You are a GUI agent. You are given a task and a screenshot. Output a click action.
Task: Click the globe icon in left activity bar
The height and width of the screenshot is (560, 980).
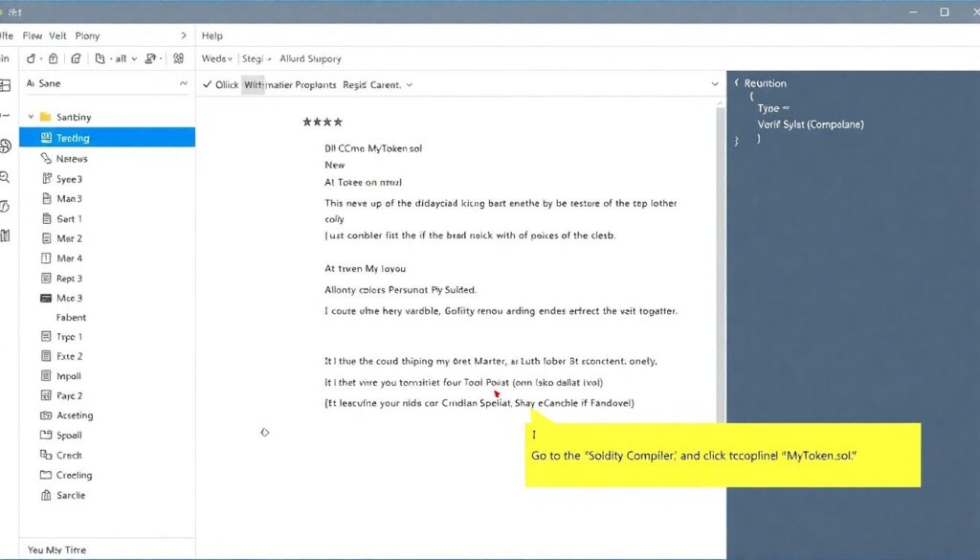[x=6, y=146]
